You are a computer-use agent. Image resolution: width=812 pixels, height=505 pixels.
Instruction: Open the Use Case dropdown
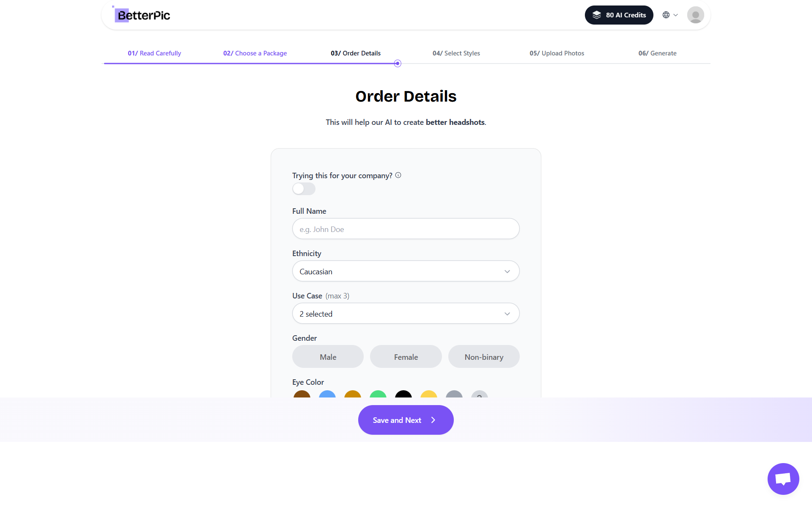406,313
